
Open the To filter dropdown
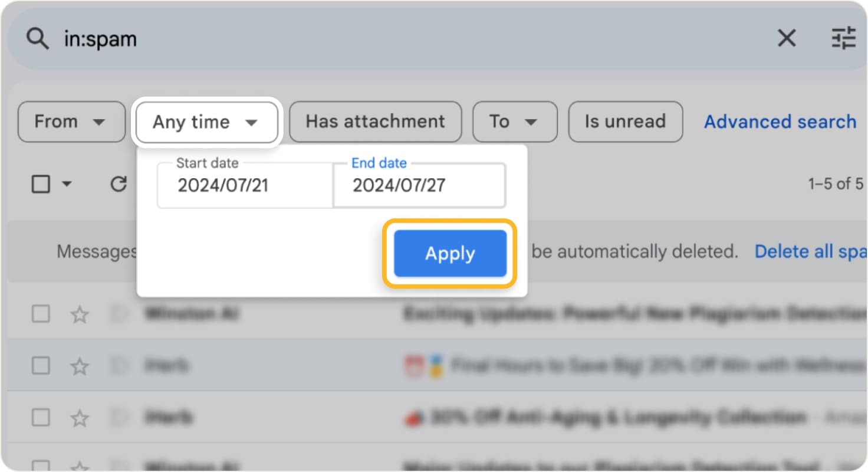pyautogui.click(x=514, y=122)
